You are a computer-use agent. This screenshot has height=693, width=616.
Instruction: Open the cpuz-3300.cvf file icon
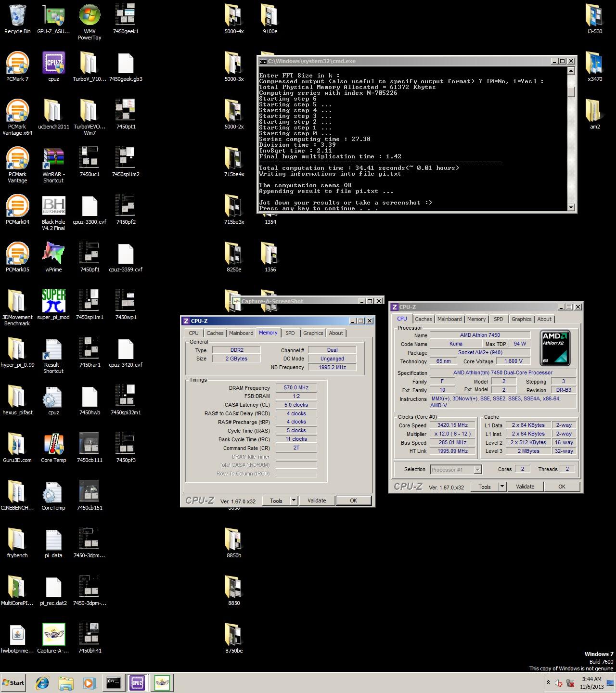[x=90, y=210]
